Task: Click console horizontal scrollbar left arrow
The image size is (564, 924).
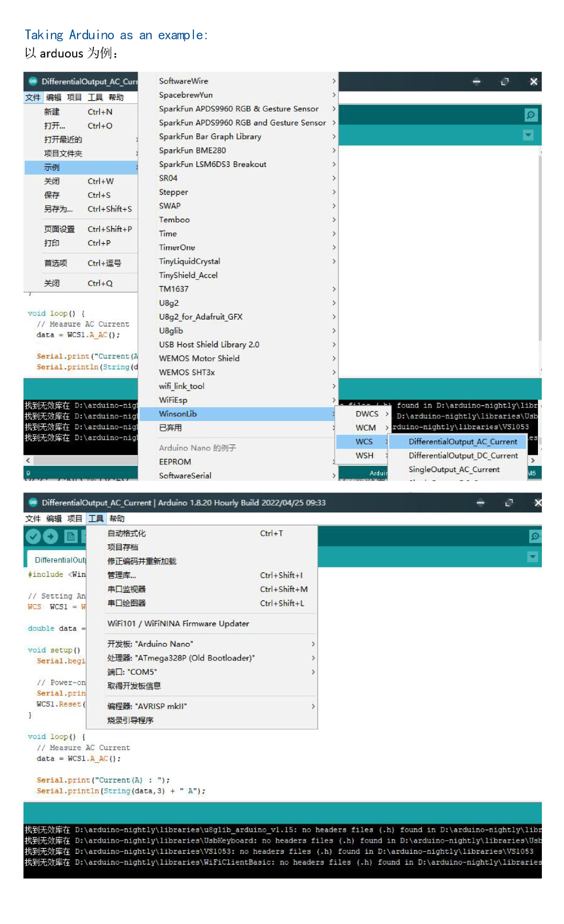Action: coord(28,461)
